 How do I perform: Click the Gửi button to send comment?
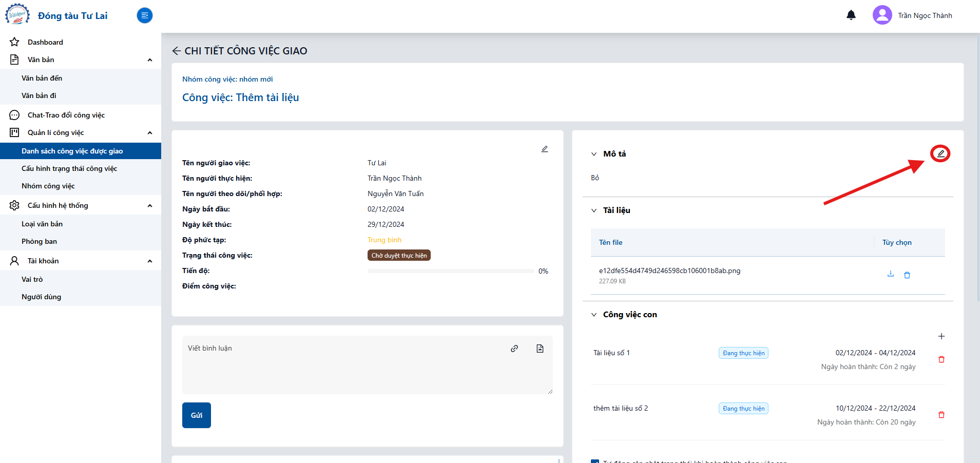[197, 415]
